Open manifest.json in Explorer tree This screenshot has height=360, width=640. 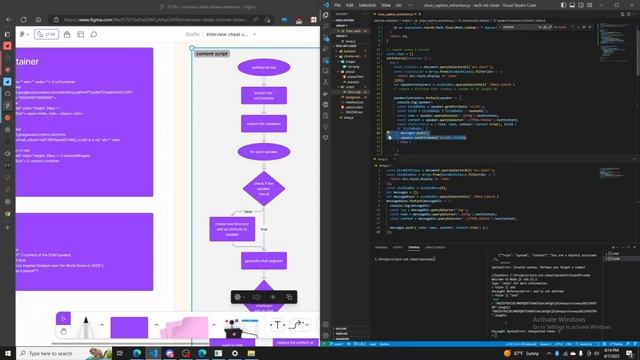click(354, 102)
